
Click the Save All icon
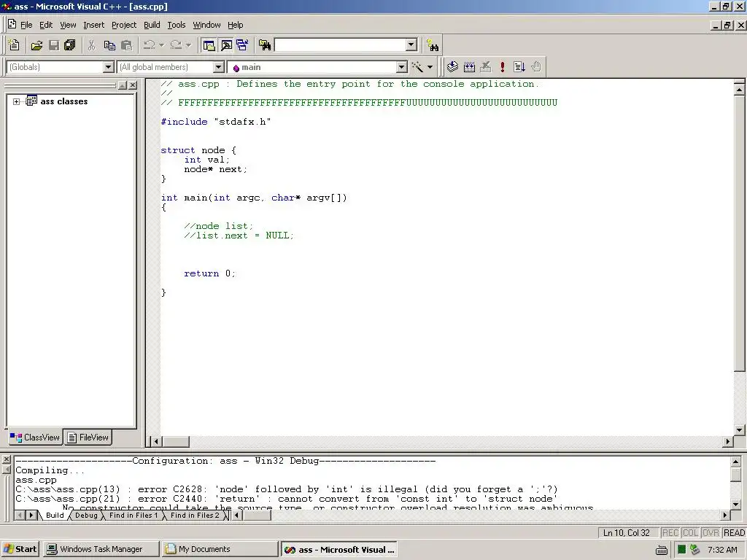69,45
